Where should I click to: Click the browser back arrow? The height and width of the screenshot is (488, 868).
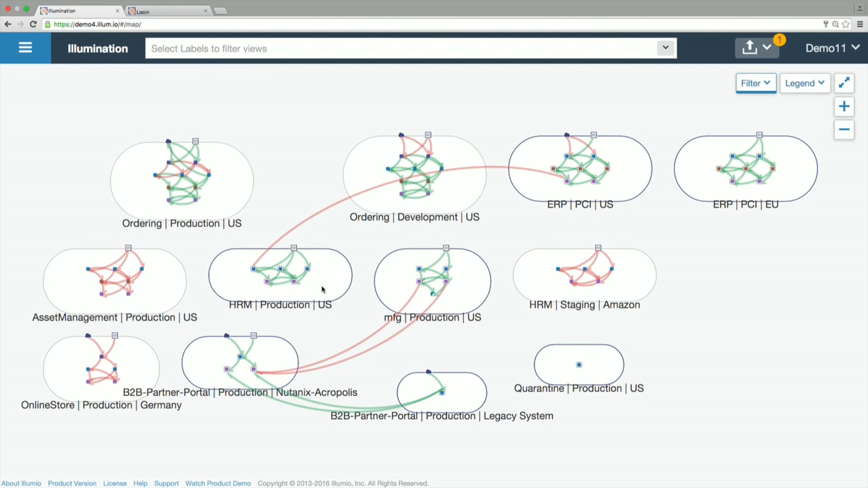(x=8, y=24)
